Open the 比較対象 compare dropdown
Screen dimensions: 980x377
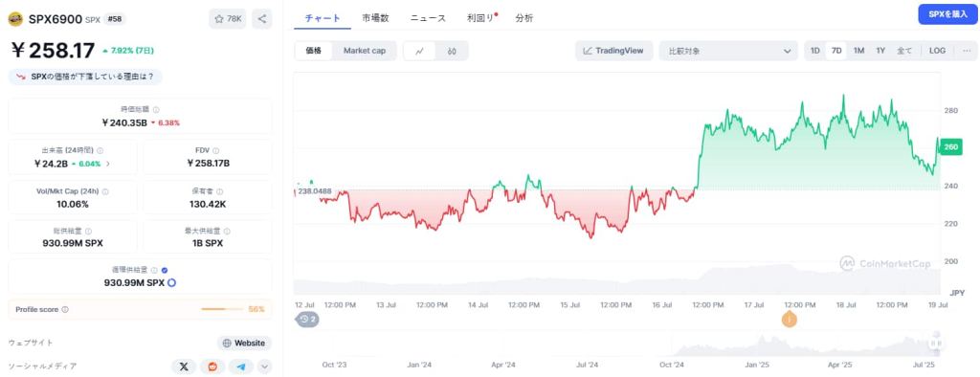point(728,51)
